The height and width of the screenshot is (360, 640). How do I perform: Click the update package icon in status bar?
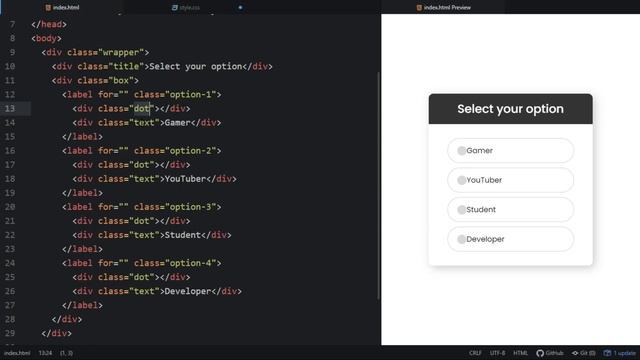click(607, 353)
